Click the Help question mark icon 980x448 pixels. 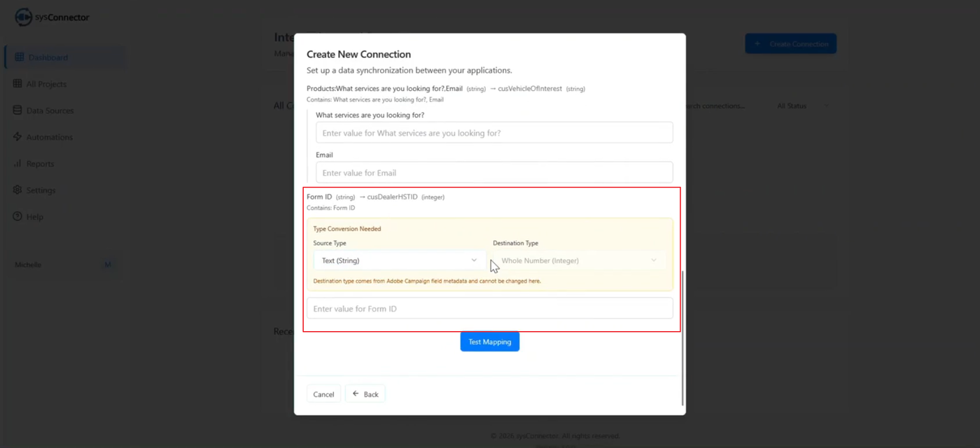(17, 217)
